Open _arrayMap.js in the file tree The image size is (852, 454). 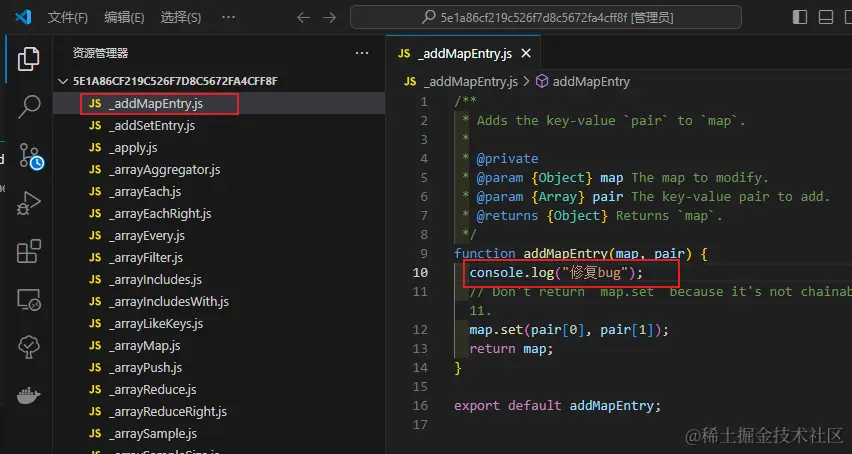point(219,345)
